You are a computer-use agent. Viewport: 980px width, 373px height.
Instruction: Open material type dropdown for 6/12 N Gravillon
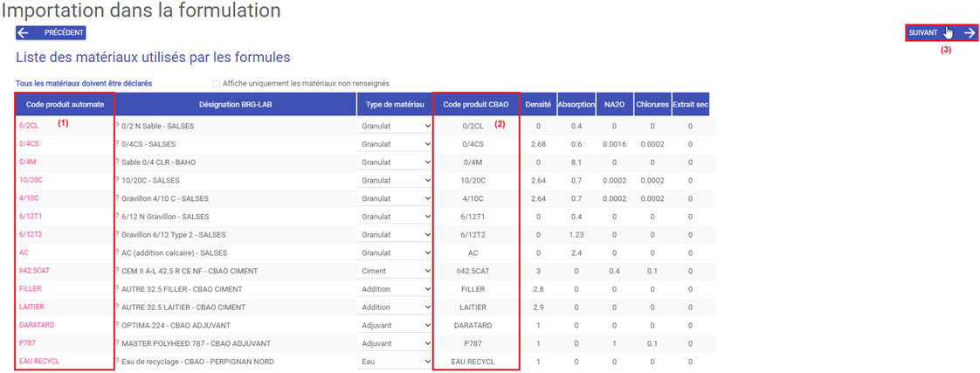(x=395, y=216)
